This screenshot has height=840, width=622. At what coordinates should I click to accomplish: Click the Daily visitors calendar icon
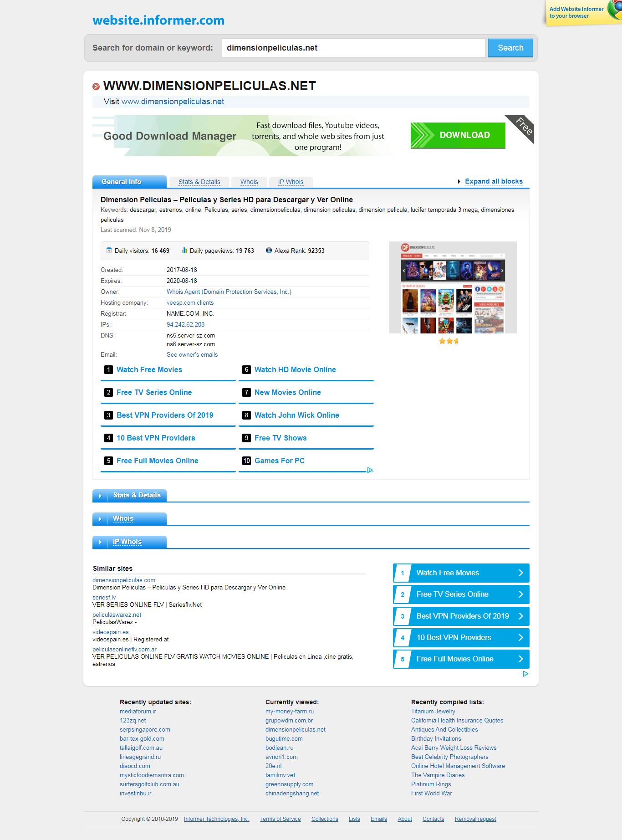click(109, 251)
